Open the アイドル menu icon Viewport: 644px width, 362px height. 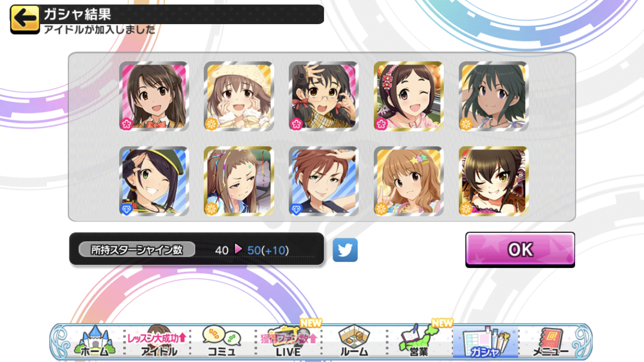(x=158, y=342)
